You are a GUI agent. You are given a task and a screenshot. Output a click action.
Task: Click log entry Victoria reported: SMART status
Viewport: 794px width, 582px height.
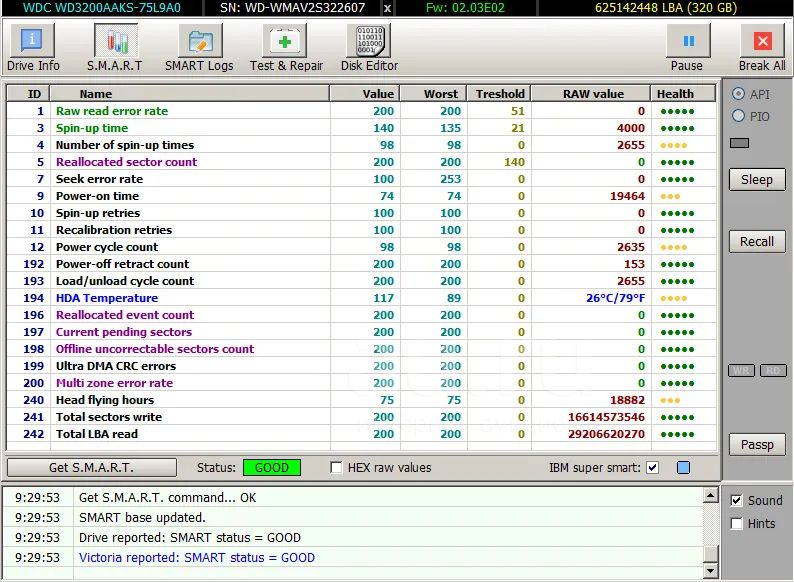(x=197, y=557)
